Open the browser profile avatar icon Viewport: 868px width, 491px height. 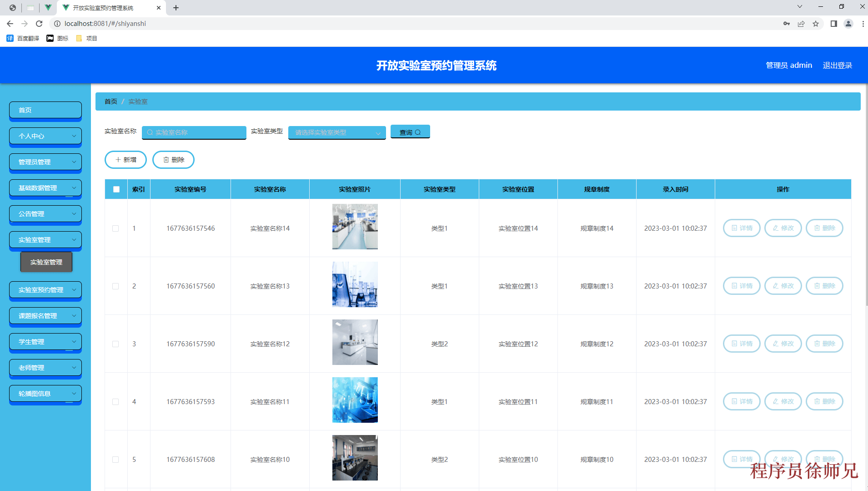(848, 24)
